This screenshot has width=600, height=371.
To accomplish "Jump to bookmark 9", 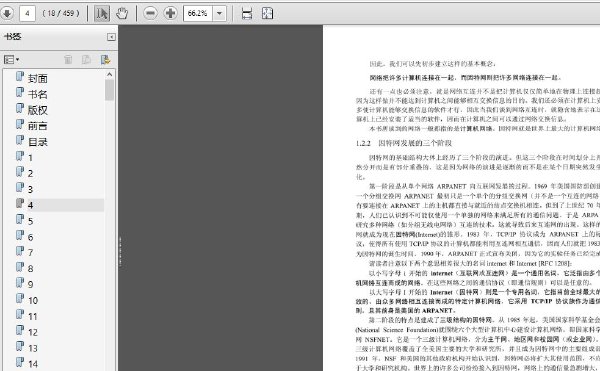I will [30, 285].
